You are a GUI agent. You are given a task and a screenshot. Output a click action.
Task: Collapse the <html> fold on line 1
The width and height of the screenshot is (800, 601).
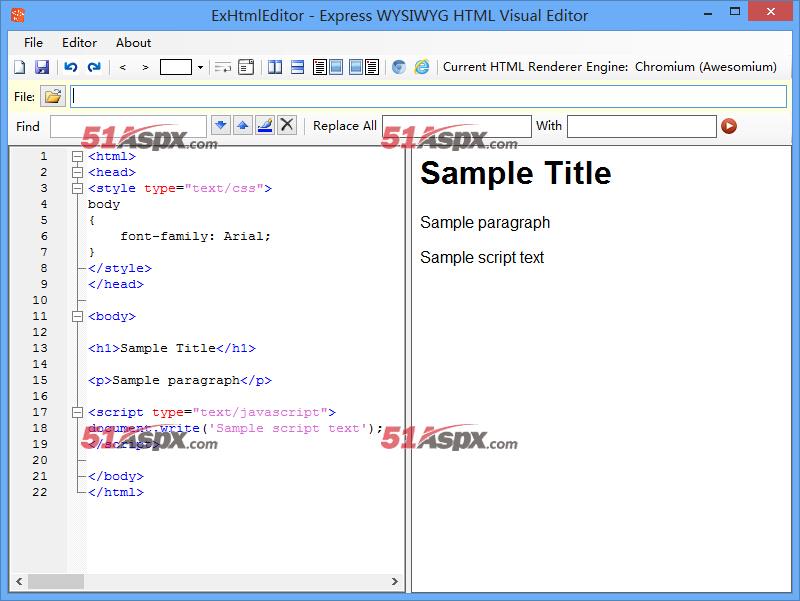pos(77,157)
